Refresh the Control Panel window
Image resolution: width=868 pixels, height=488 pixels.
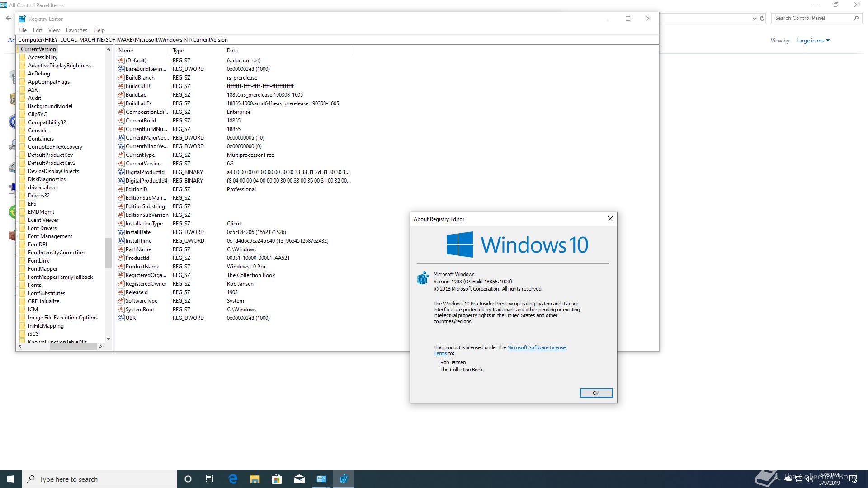pyautogui.click(x=762, y=19)
